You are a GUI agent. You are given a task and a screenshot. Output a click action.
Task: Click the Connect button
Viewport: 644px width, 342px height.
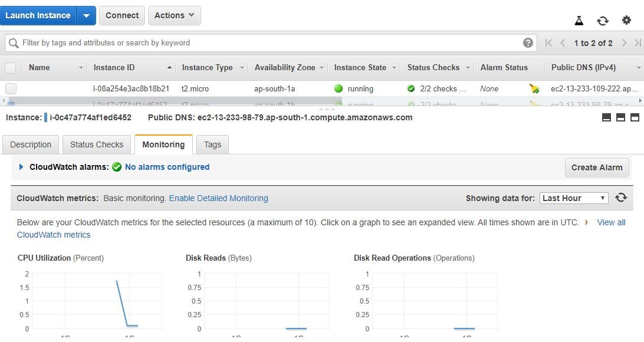tap(122, 15)
